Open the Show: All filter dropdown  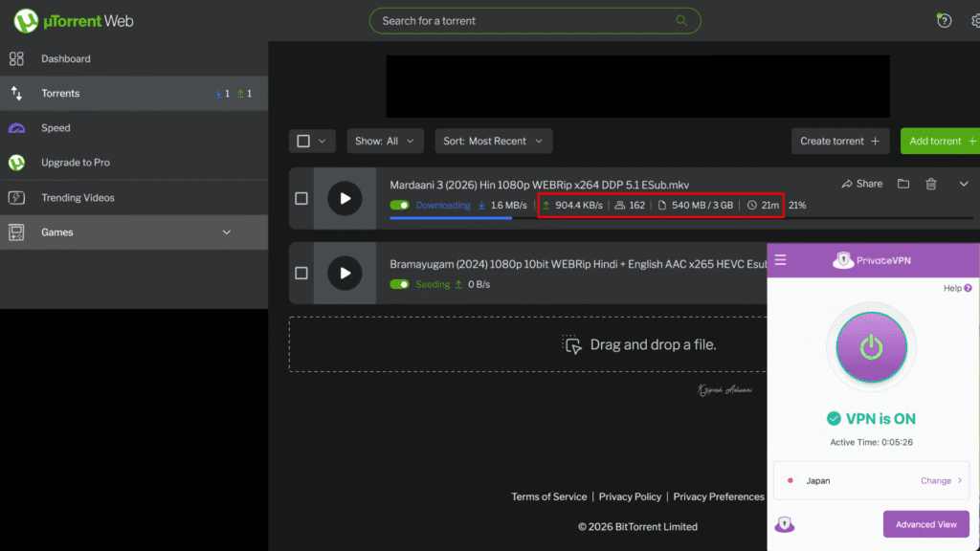pyautogui.click(x=385, y=142)
